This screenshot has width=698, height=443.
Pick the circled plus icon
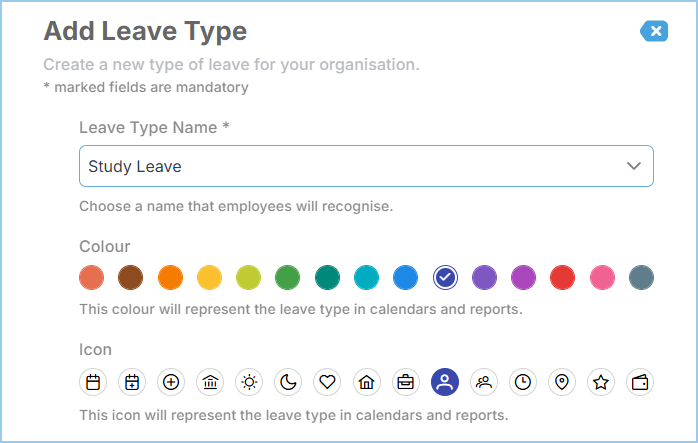(171, 382)
